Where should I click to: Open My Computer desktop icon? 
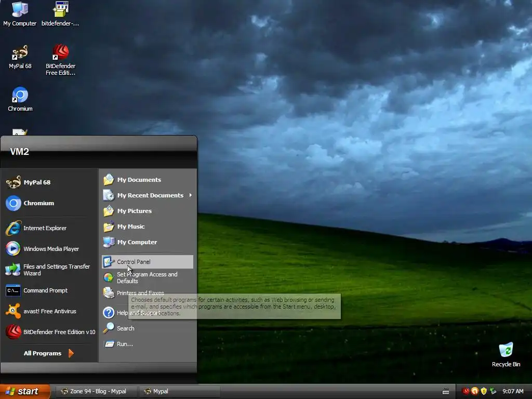click(x=20, y=14)
